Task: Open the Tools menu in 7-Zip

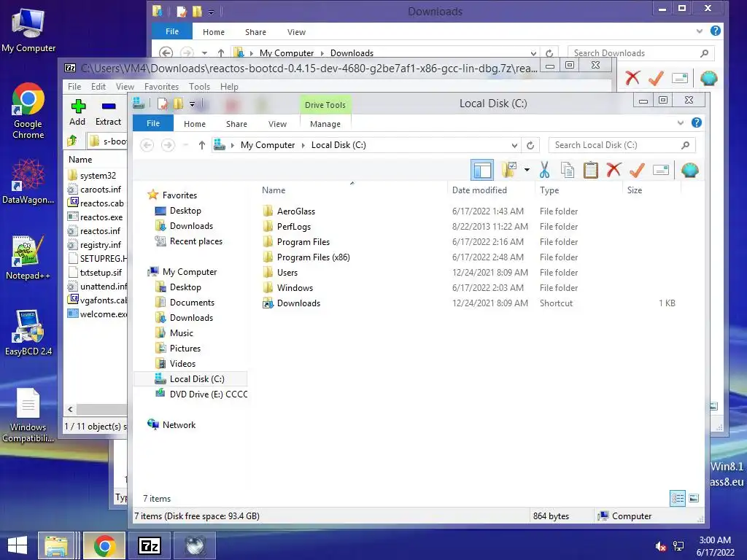Action: [x=199, y=87]
